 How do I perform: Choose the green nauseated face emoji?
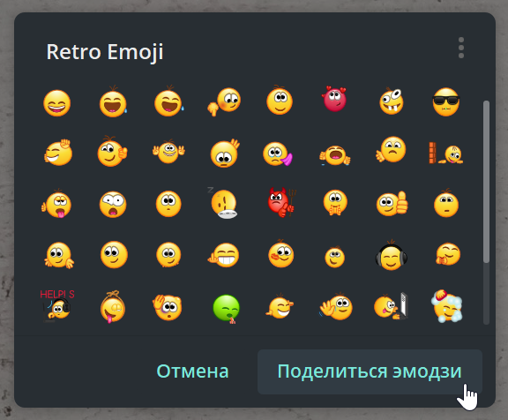227,309
